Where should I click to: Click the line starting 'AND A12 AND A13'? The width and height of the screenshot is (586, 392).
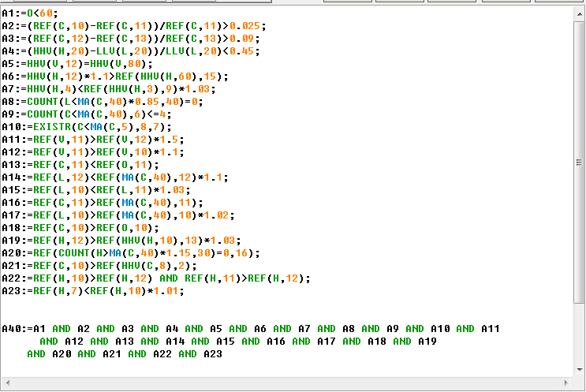coord(238,342)
